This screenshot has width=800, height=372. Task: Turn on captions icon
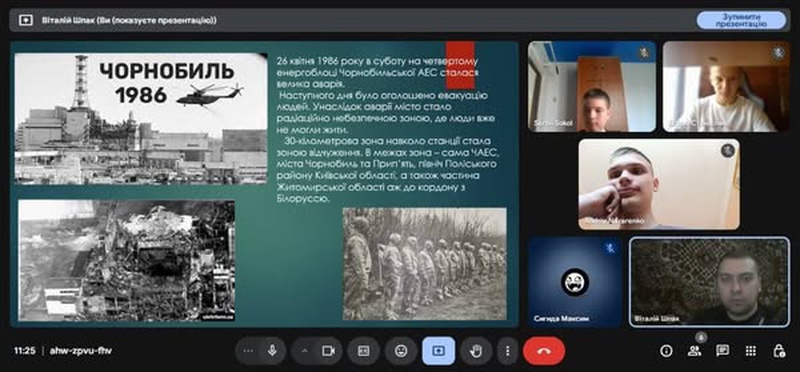363,351
